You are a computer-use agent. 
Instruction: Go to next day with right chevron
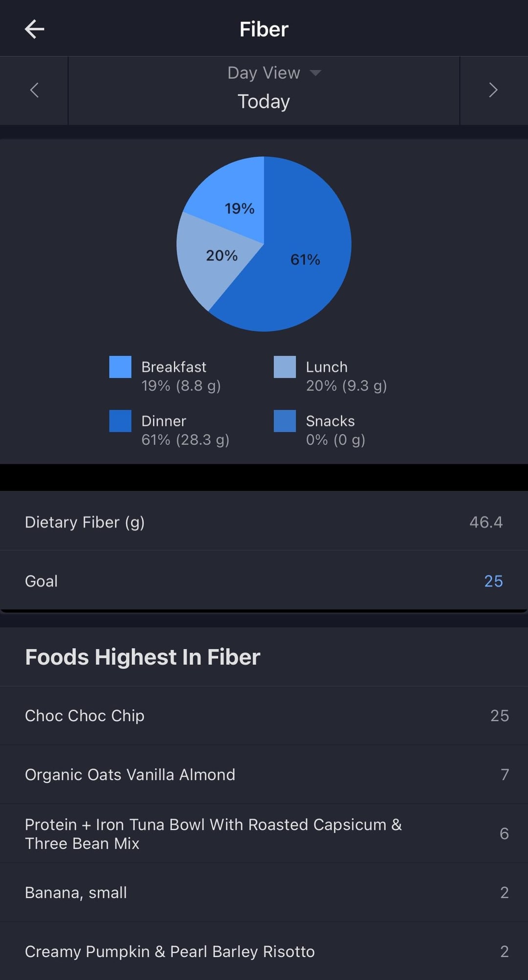(x=493, y=90)
